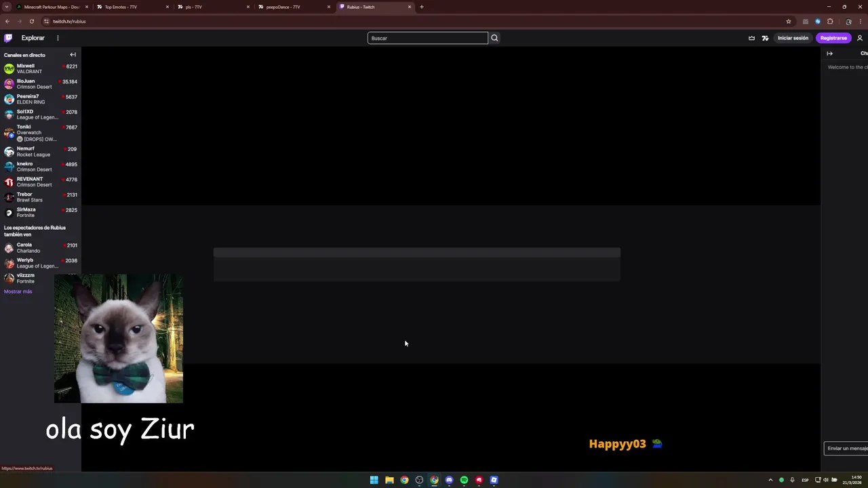The width and height of the screenshot is (868, 488).
Task: Open OBS Studio from the taskbar
Action: click(x=419, y=480)
